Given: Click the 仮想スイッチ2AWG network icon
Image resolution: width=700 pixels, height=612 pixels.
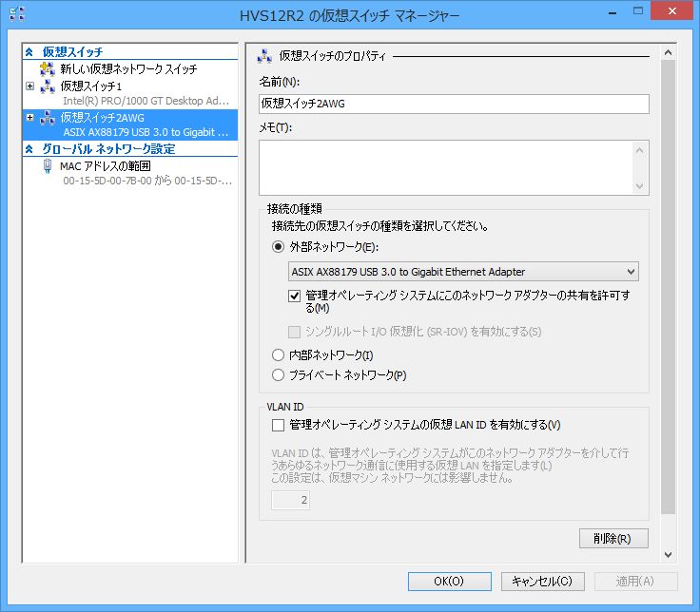Looking at the screenshot, I should (48, 118).
